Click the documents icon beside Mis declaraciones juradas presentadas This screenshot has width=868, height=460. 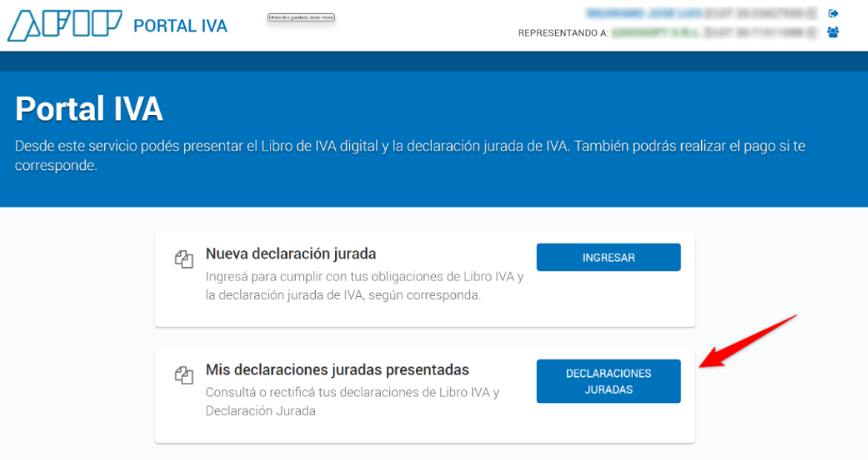point(184,375)
